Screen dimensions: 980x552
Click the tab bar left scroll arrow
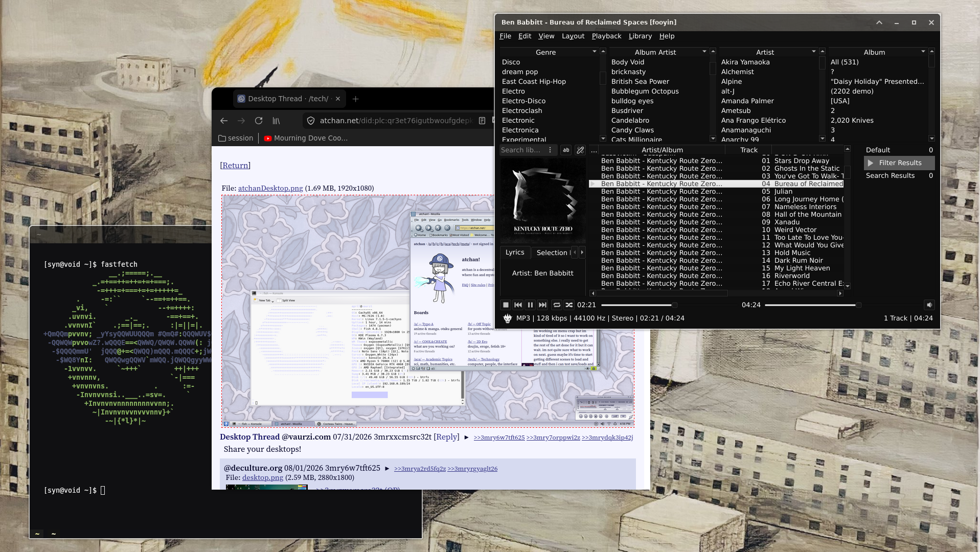(x=575, y=252)
